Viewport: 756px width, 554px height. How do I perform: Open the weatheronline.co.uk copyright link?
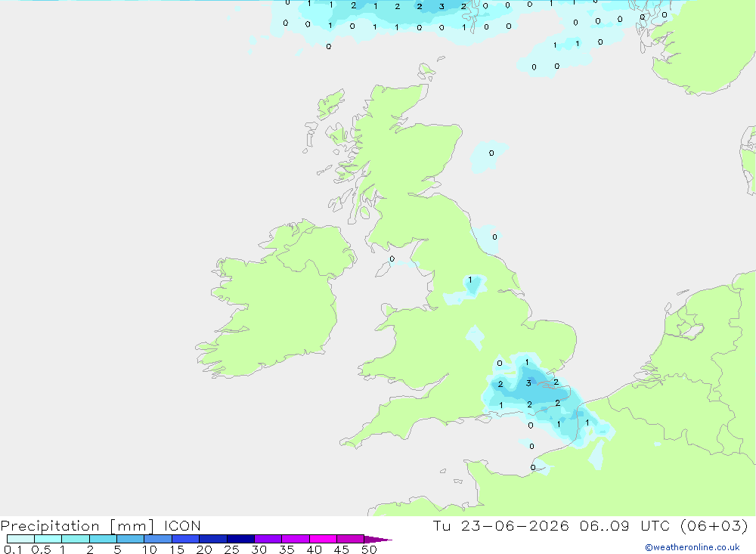coord(692,547)
